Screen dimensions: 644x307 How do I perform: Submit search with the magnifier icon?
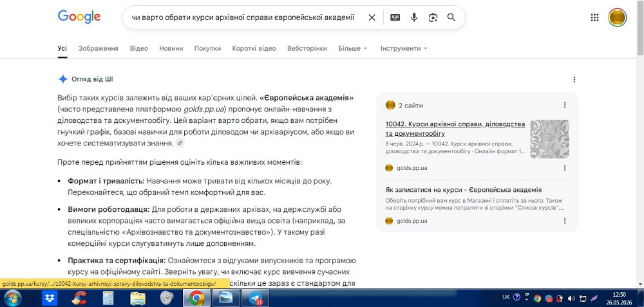[451, 17]
